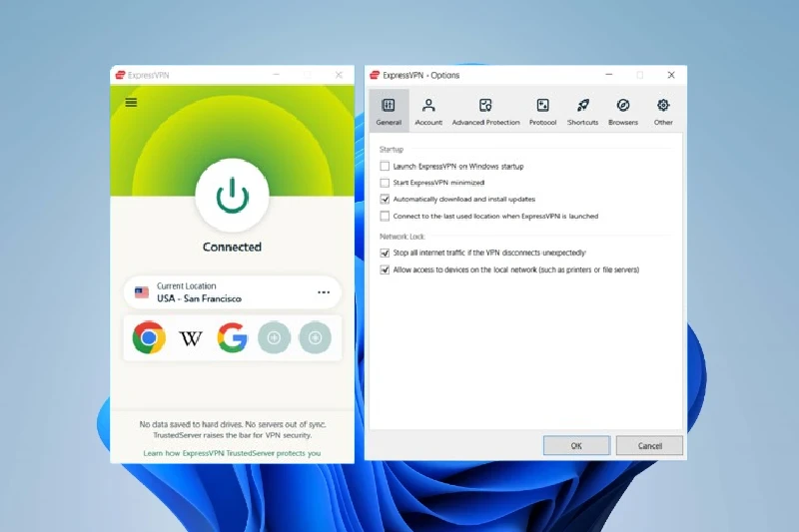
Task: Switch to the Account tab
Action: 428,111
